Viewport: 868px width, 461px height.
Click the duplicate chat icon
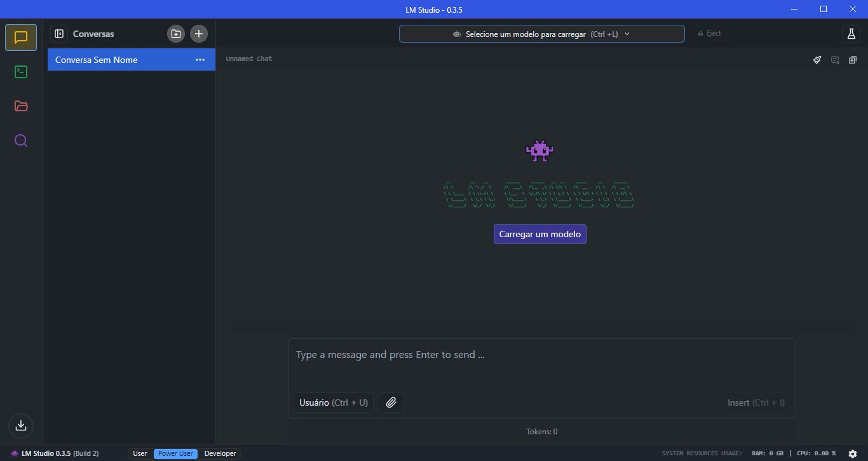point(853,60)
